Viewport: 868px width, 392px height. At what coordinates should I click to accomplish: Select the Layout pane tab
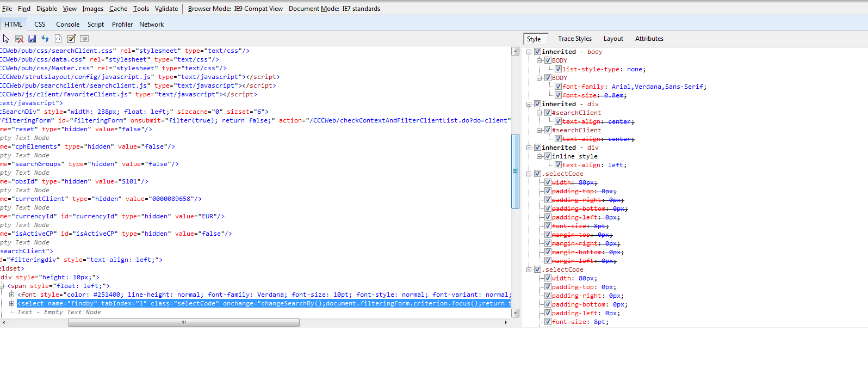click(613, 39)
